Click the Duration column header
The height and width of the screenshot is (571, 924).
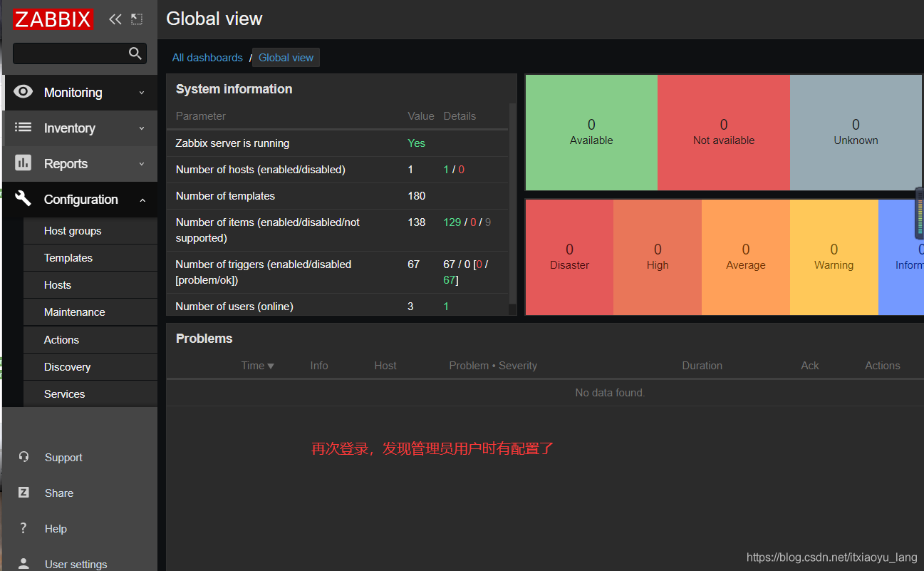tap(702, 366)
